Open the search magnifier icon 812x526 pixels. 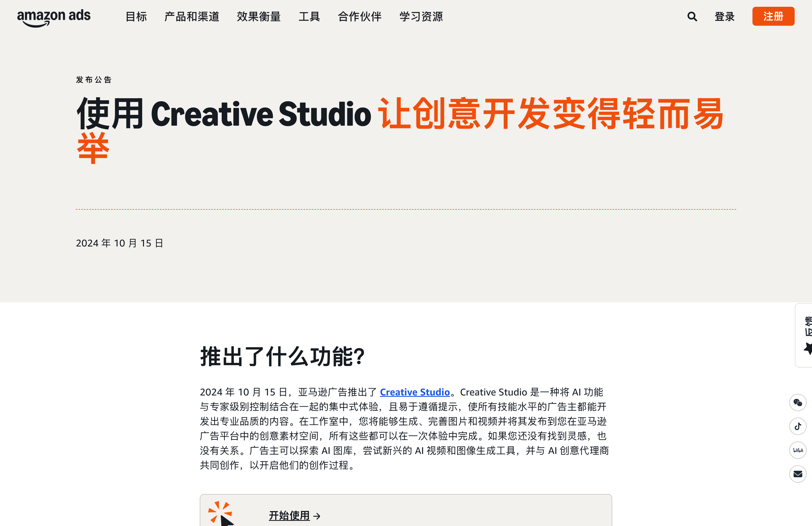tap(692, 16)
